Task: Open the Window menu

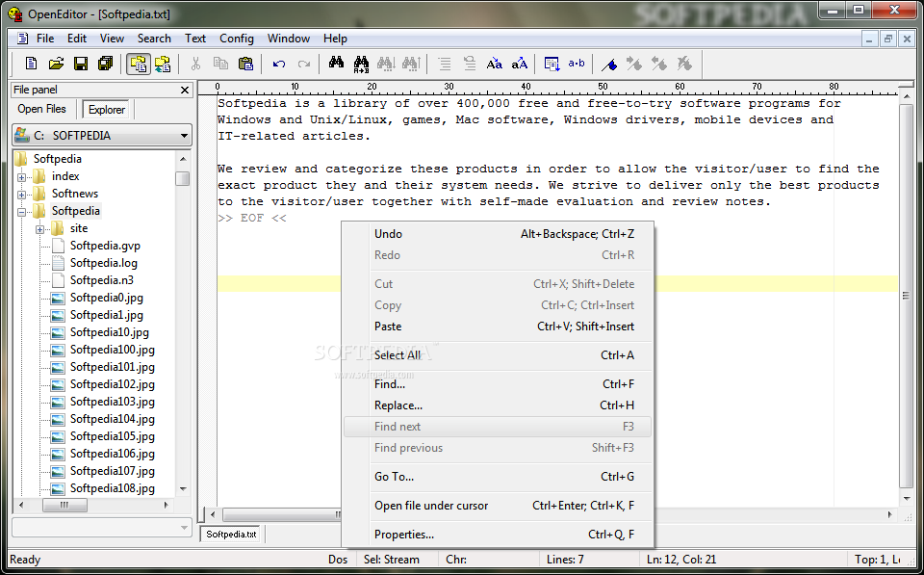Action: coord(289,39)
